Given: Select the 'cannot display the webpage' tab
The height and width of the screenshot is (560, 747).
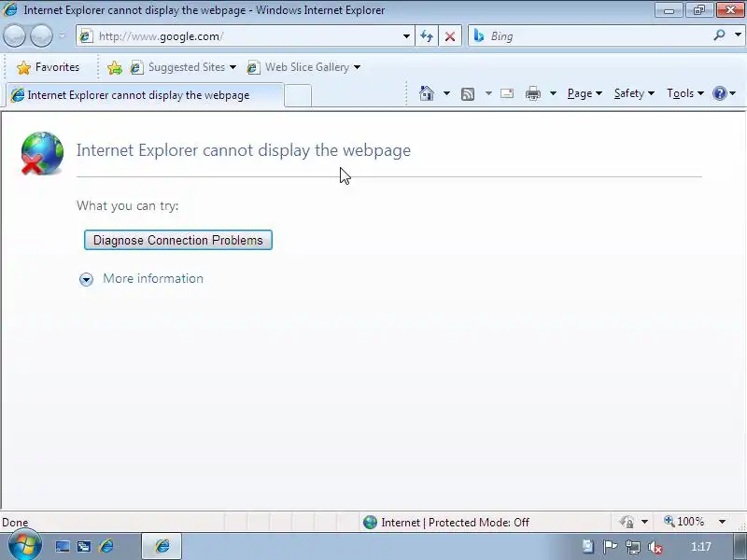Looking at the screenshot, I should click(x=145, y=95).
